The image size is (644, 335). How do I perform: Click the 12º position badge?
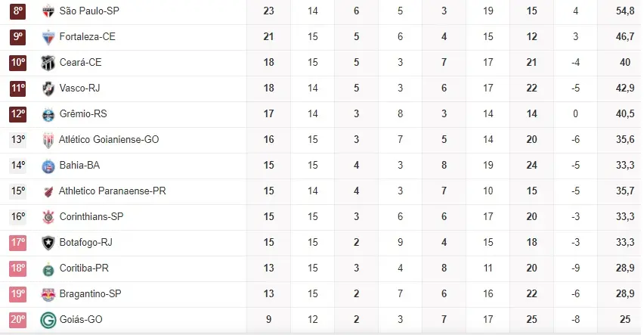point(18,114)
